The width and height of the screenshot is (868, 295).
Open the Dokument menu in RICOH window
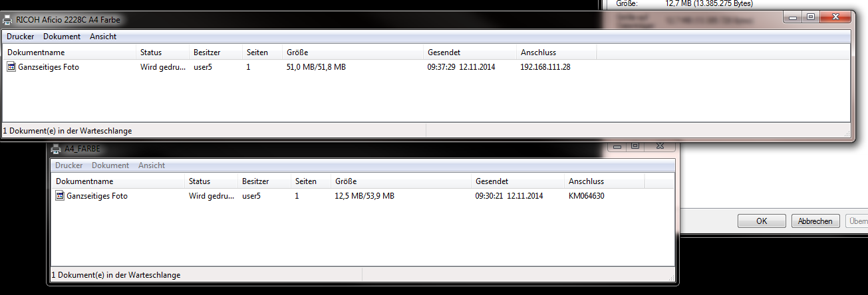(x=62, y=37)
